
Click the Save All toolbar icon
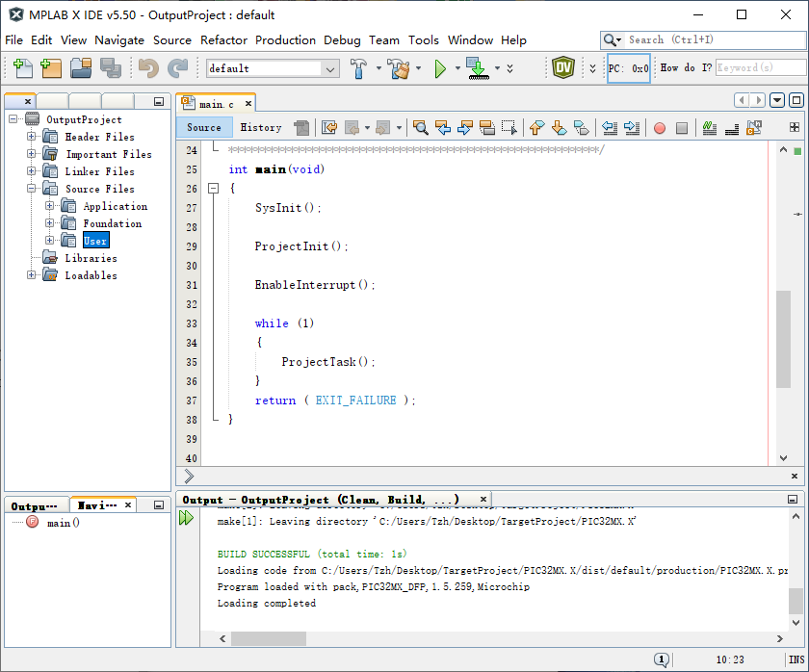[111, 68]
